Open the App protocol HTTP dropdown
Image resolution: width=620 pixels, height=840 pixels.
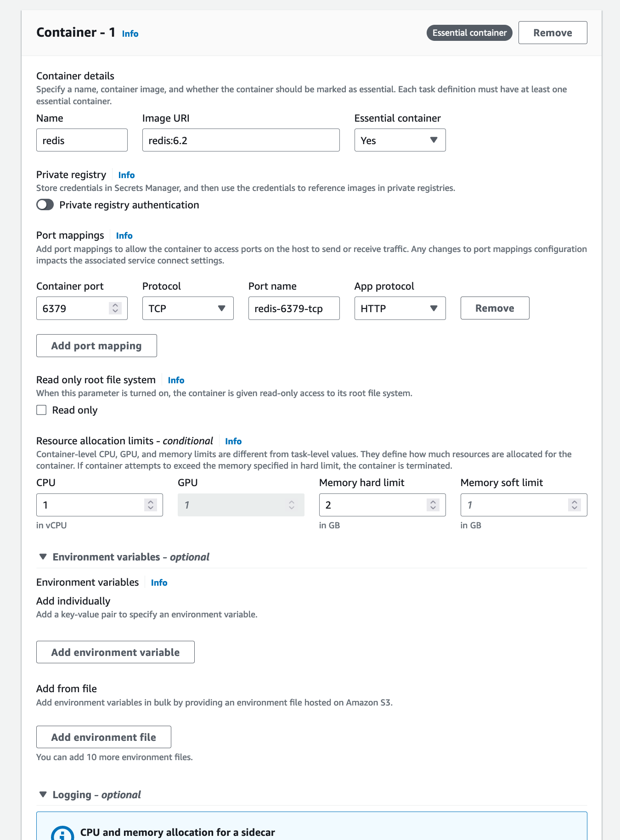(400, 308)
